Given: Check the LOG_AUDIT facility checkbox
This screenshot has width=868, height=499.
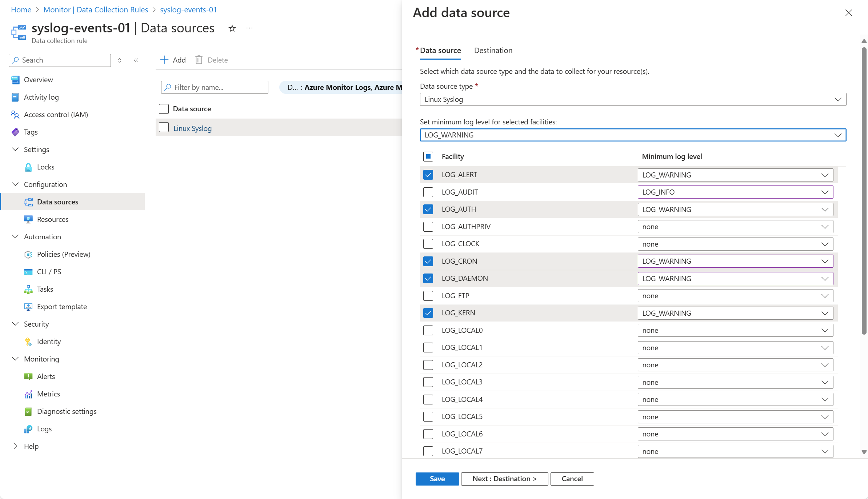Looking at the screenshot, I should [428, 192].
